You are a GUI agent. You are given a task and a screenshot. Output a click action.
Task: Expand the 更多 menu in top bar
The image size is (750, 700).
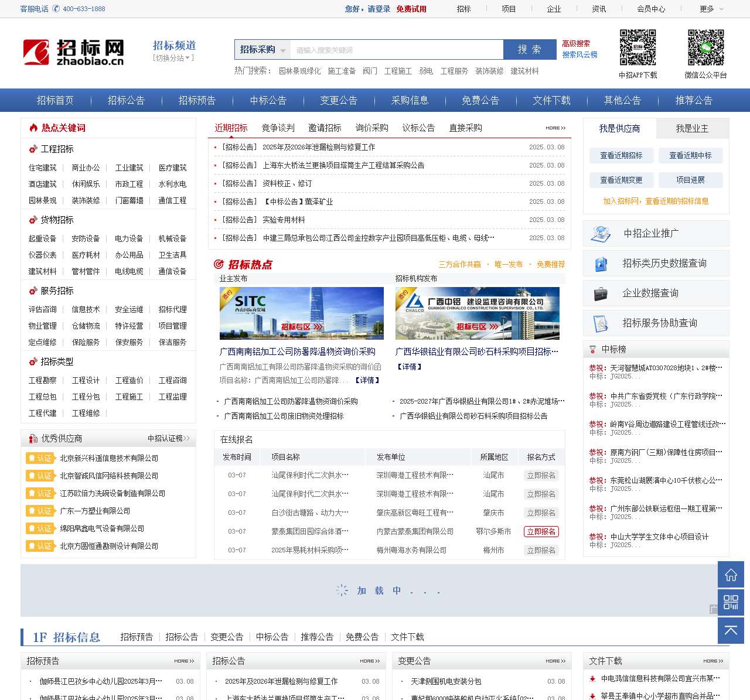coord(711,9)
